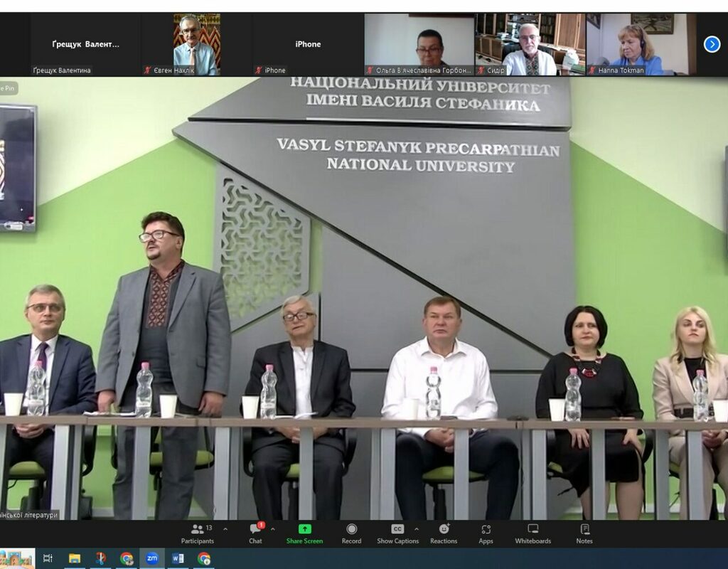
Task: Select the Ґрещук Валентина participant tile
Action: coord(85,44)
